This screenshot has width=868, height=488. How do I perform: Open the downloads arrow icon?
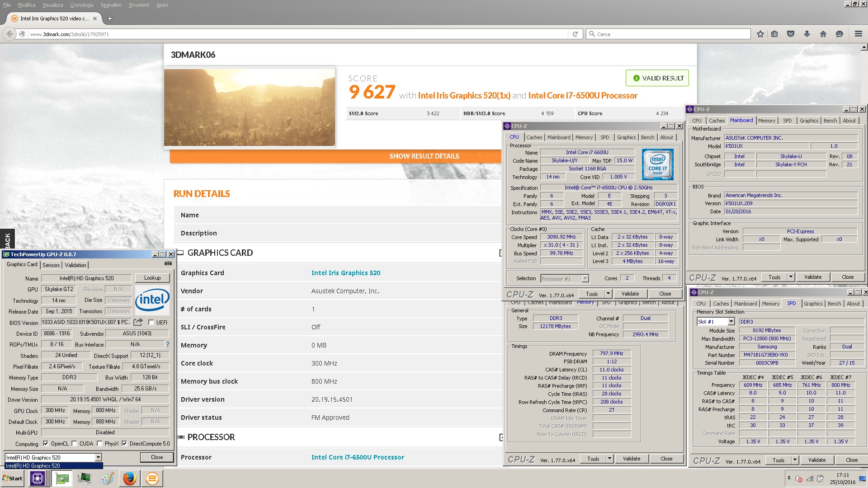(x=807, y=34)
